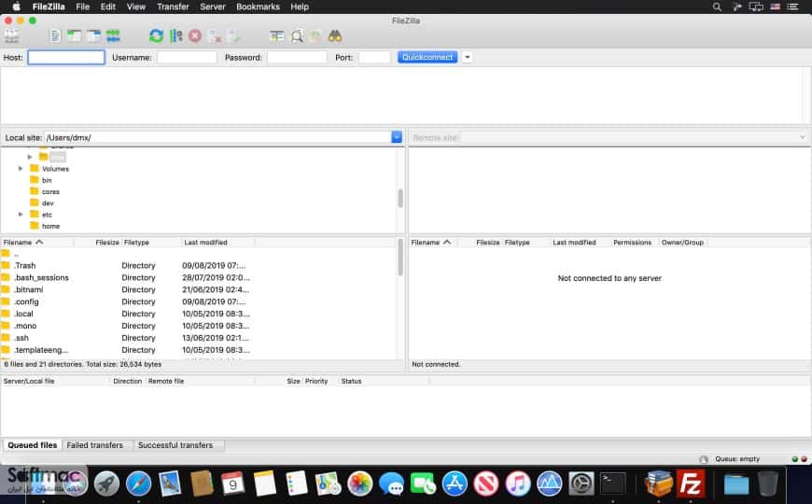Switch to the Failed transfers tab
This screenshot has width=812, height=504.
click(95, 445)
